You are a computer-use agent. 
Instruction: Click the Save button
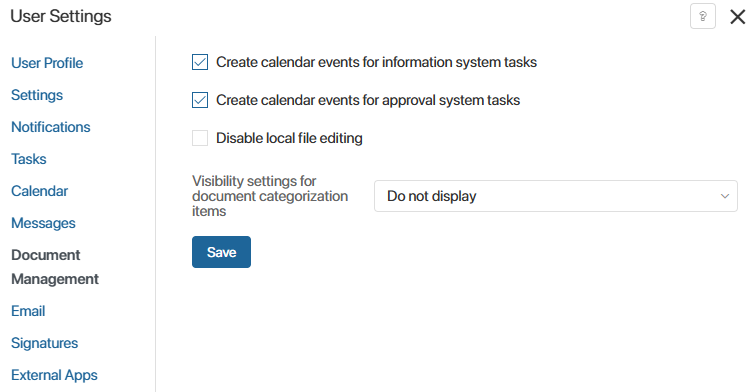[x=221, y=252]
